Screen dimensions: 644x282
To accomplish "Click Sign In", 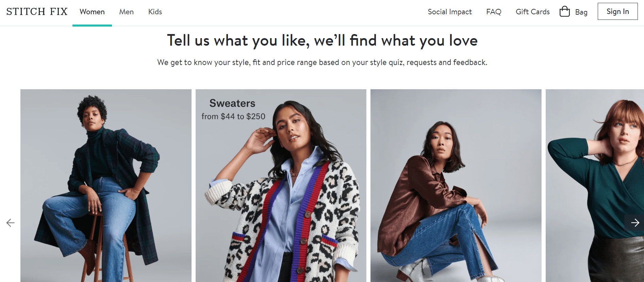I will coord(617,11).
